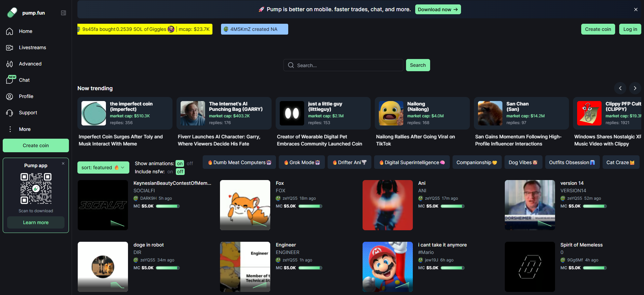Viewport: 644px width, 295px height.
Task: Click the Download now banner button
Action: click(438, 9)
